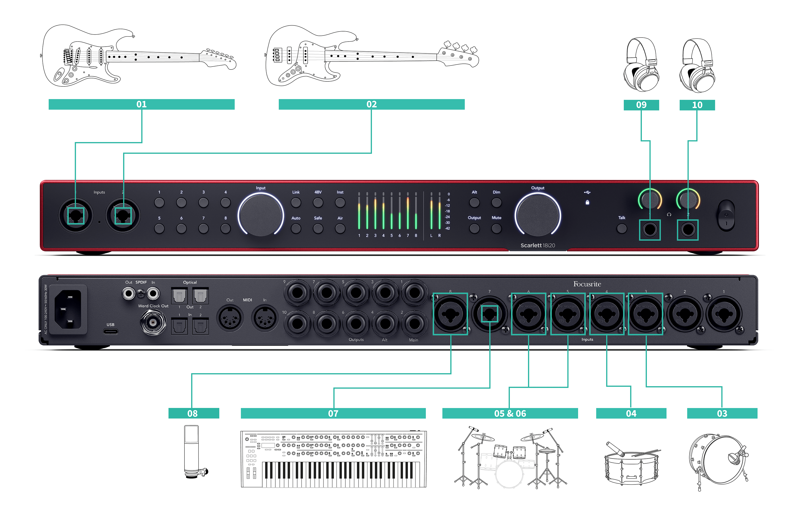Toggle the Inst button

(340, 203)
